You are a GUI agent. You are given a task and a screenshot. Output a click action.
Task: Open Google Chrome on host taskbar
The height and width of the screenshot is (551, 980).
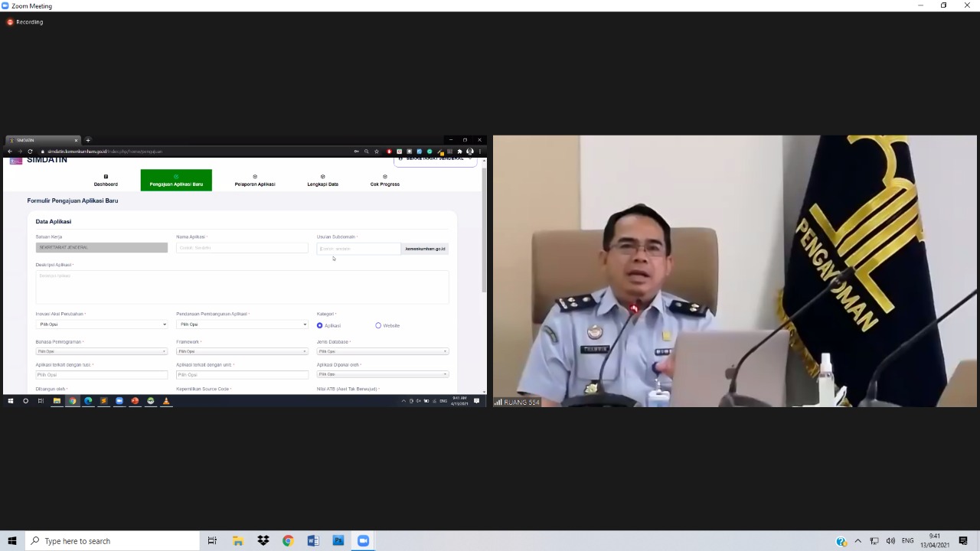[288, 541]
